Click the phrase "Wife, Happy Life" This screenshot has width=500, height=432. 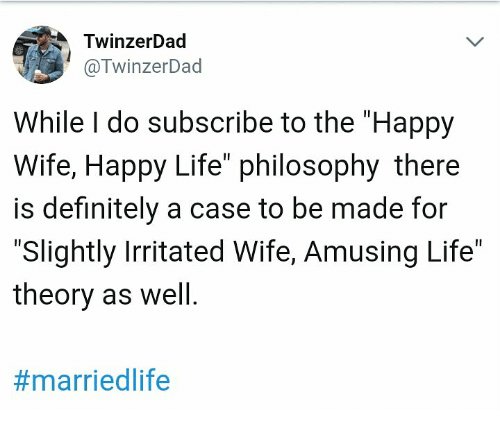(118, 167)
